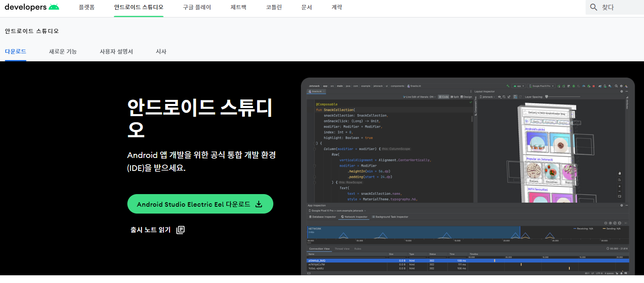
Task: Click the NETWORK timeline graph label
Action: pos(315,229)
